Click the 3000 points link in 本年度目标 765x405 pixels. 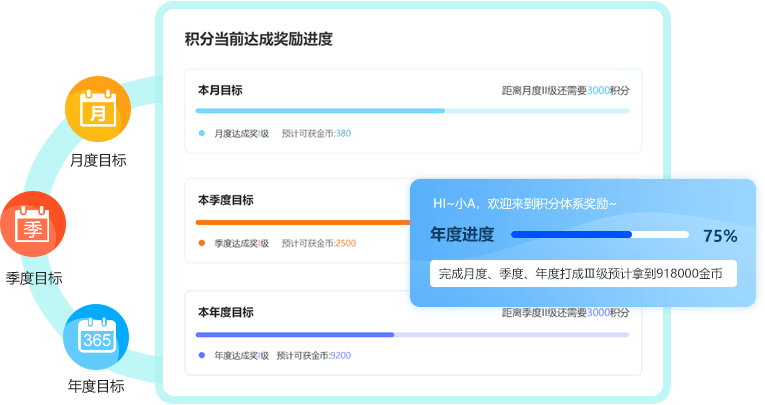pyautogui.click(x=598, y=312)
